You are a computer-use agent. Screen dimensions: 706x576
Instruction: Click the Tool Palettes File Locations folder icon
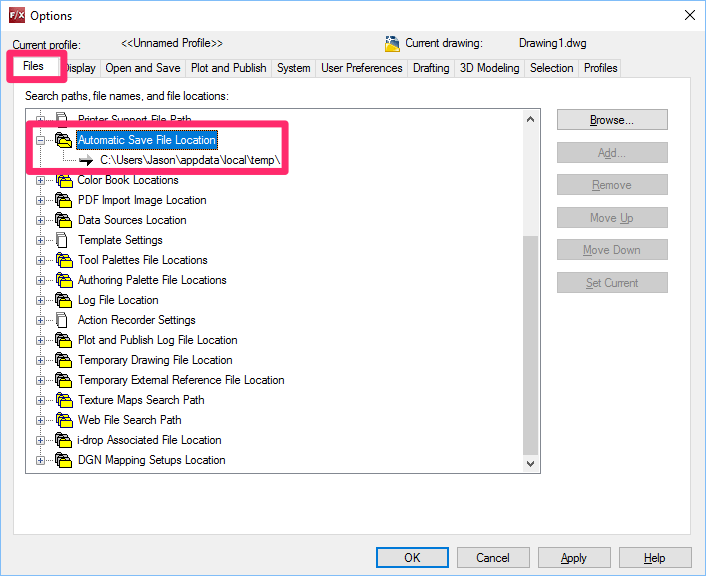pyautogui.click(x=63, y=260)
